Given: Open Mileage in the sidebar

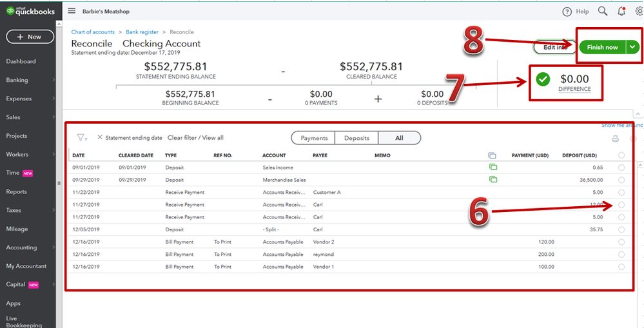Looking at the screenshot, I should [17, 229].
